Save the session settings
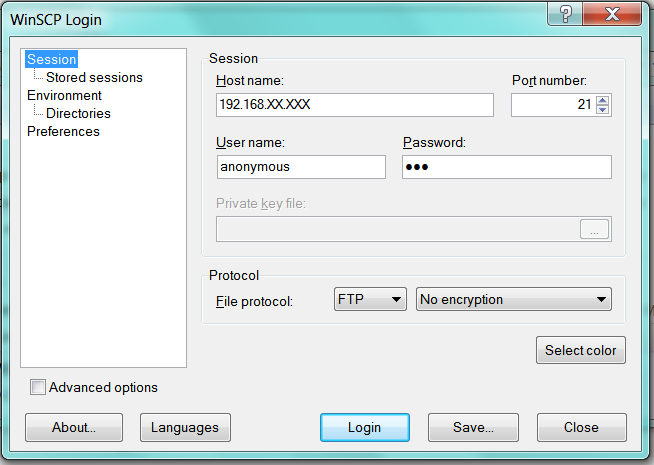Viewport: 654px width, 465px height. 473,427
